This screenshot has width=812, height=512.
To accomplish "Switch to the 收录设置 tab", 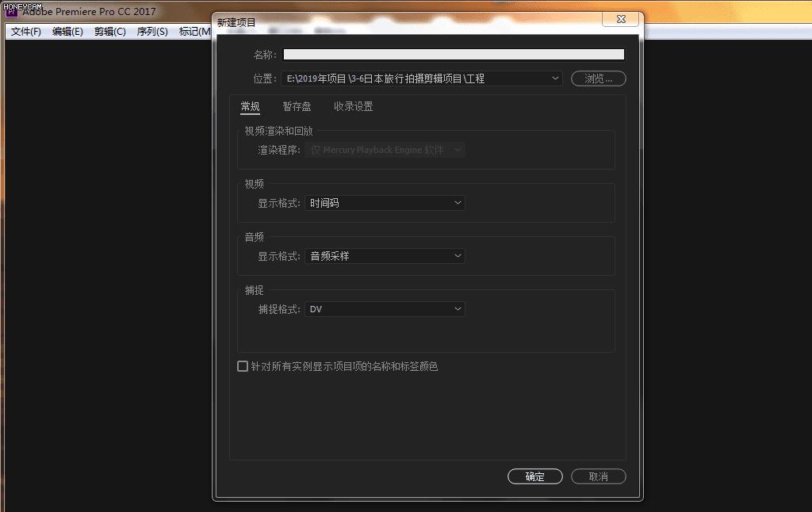I will (352, 105).
